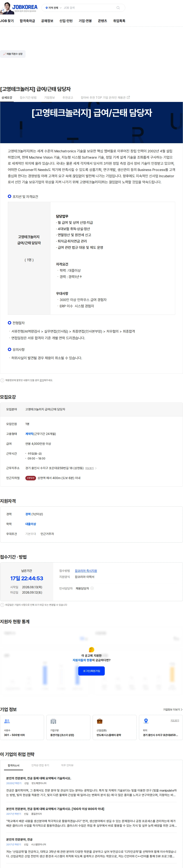
Task: Click the 매출·직원수 성장 tag
Action: 13,54
